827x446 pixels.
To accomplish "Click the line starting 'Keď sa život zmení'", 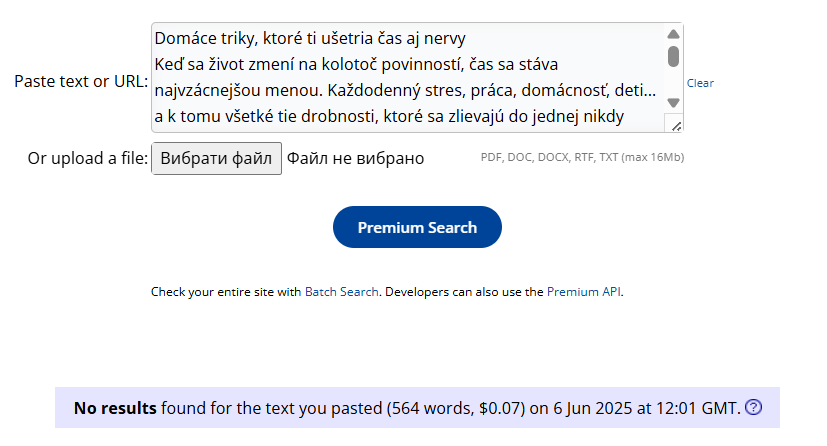I will [x=356, y=64].
